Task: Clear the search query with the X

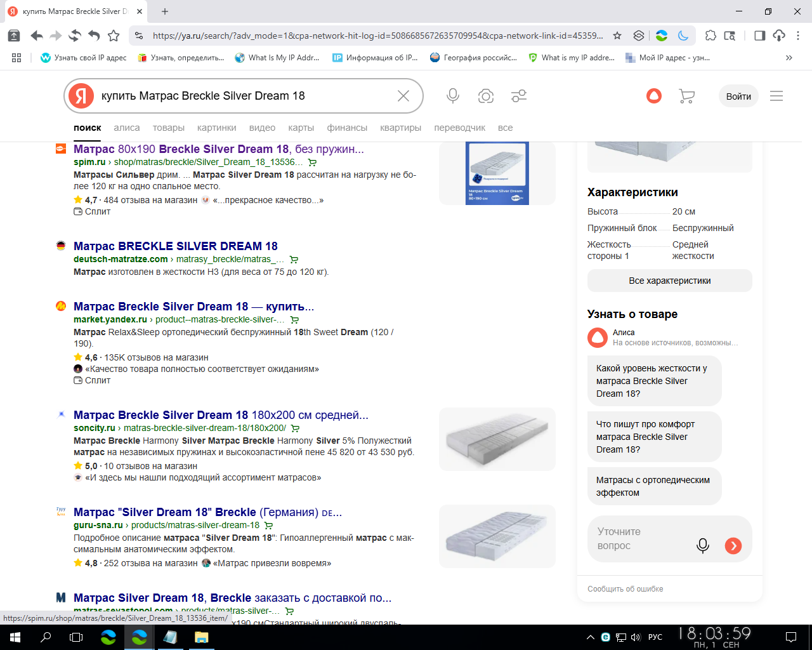Action: point(403,96)
